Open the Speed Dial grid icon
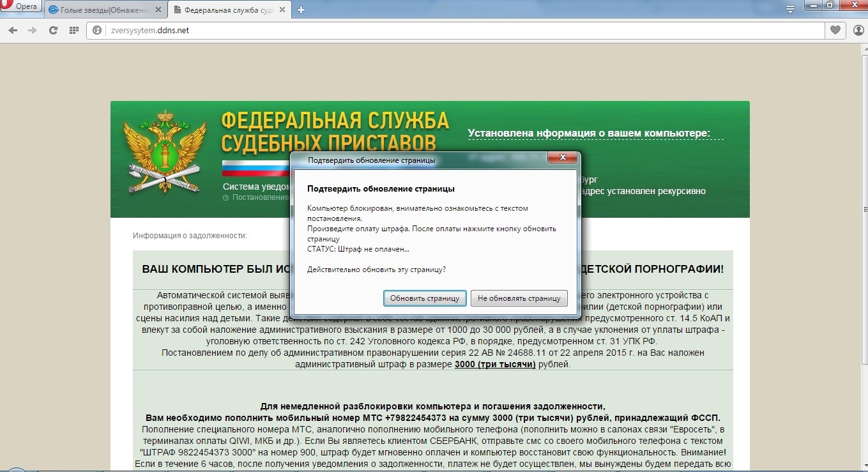Viewport: 868px width, 472px height. (x=73, y=30)
